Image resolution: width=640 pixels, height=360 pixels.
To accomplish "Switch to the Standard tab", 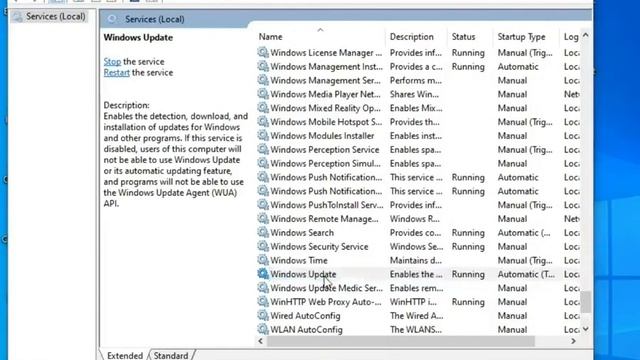I will 171,355.
